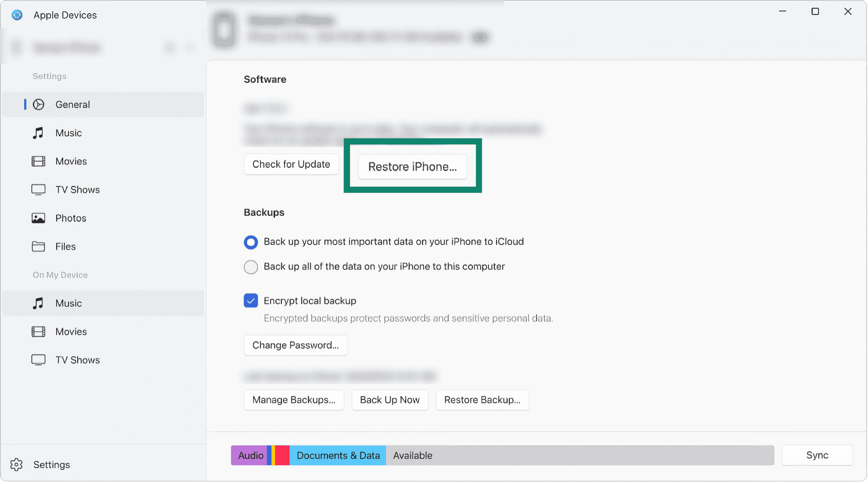Click the 'Settings' sidebar group label
The image size is (868, 484).
point(50,76)
